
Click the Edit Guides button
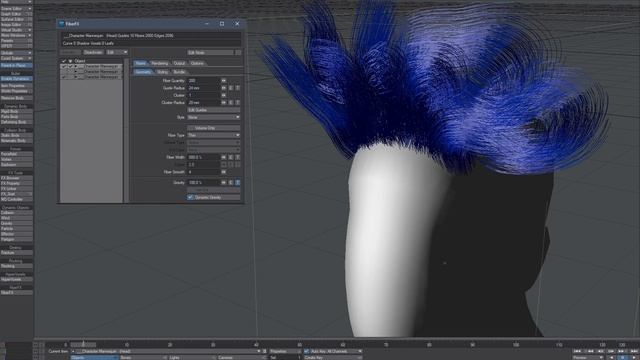pos(213,110)
